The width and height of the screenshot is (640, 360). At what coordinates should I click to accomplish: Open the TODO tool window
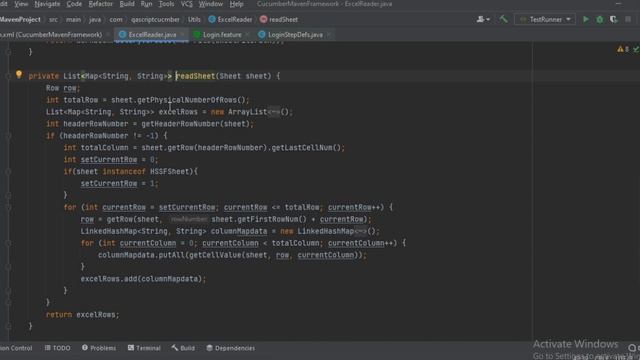point(58,348)
